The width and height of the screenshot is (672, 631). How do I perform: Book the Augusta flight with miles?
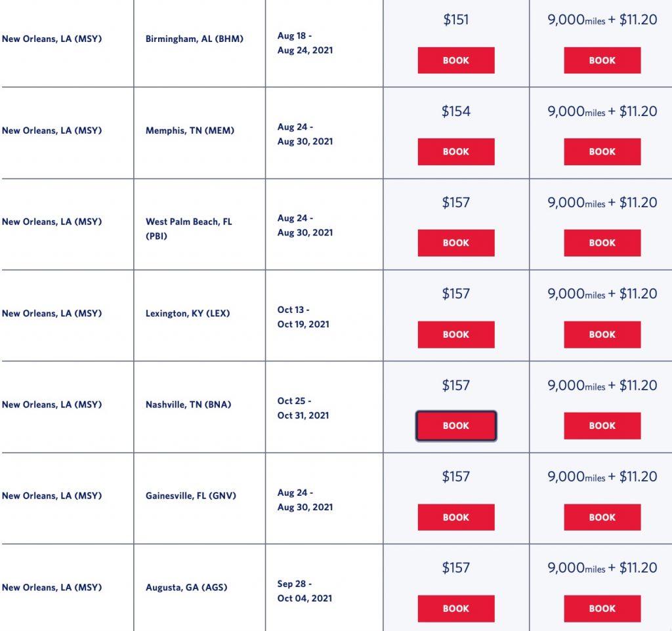pos(602,608)
